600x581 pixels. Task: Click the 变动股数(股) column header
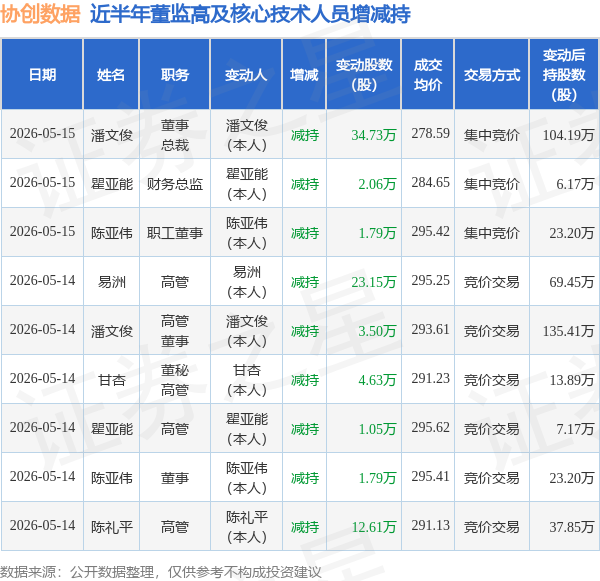tap(364, 74)
